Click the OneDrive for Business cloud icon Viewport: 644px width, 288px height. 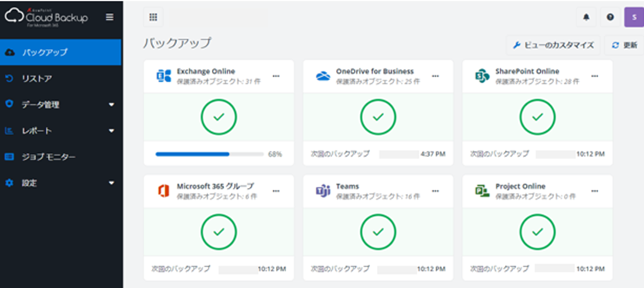pos(324,76)
